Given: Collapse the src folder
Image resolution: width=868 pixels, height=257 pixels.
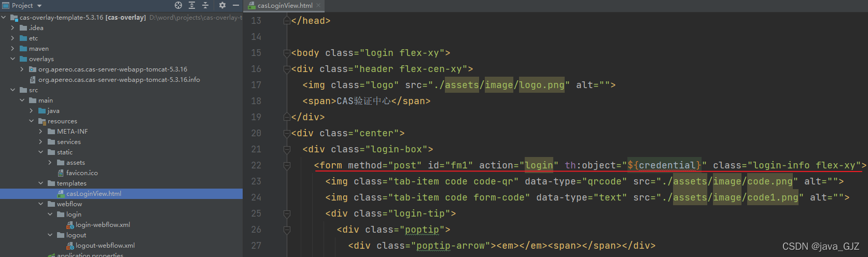Looking at the screenshot, I should pos(13,90).
